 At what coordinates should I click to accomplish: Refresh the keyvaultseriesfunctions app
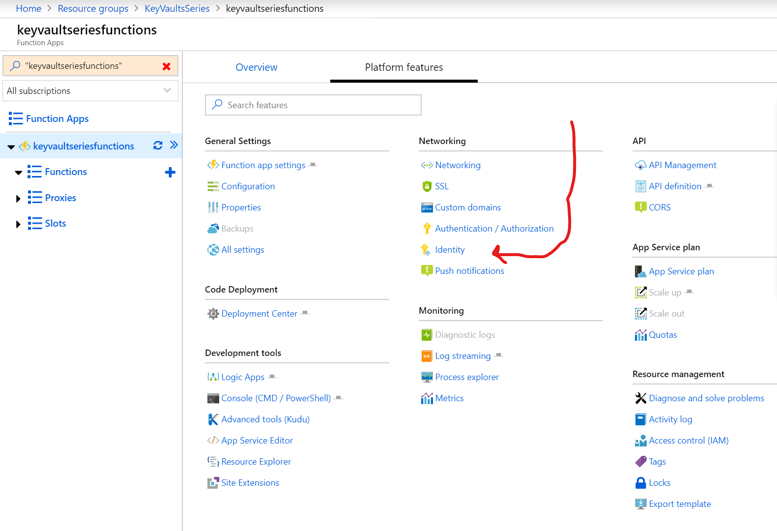tap(158, 146)
